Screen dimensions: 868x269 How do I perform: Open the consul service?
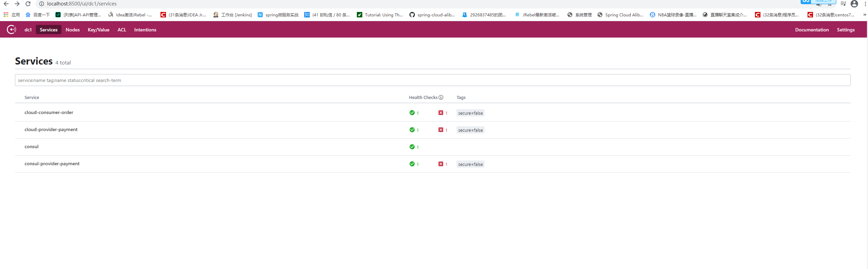(31, 146)
